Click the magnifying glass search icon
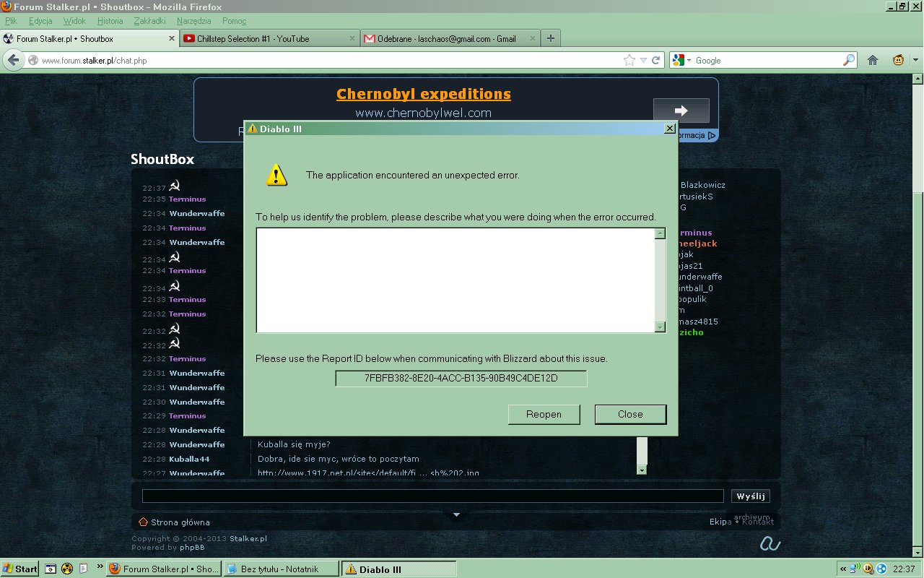Image resolution: width=924 pixels, height=578 pixels. [x=849, y=61]
